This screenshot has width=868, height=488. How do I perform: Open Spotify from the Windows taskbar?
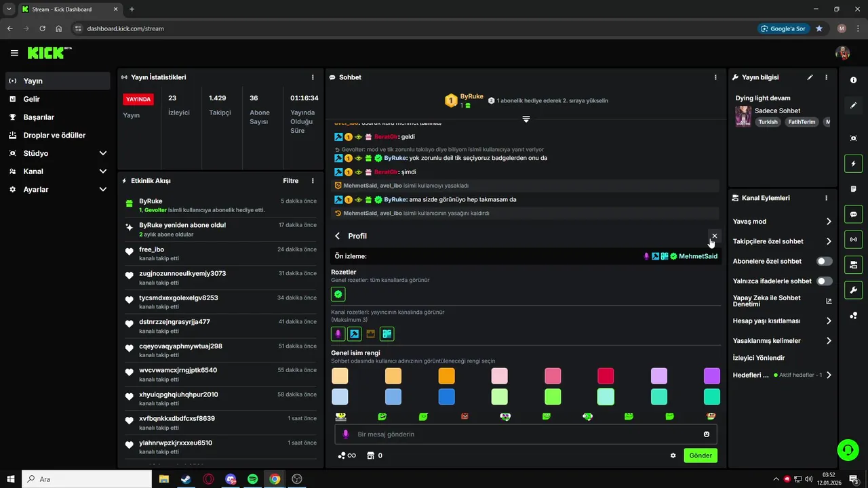[x=252, y=479]
